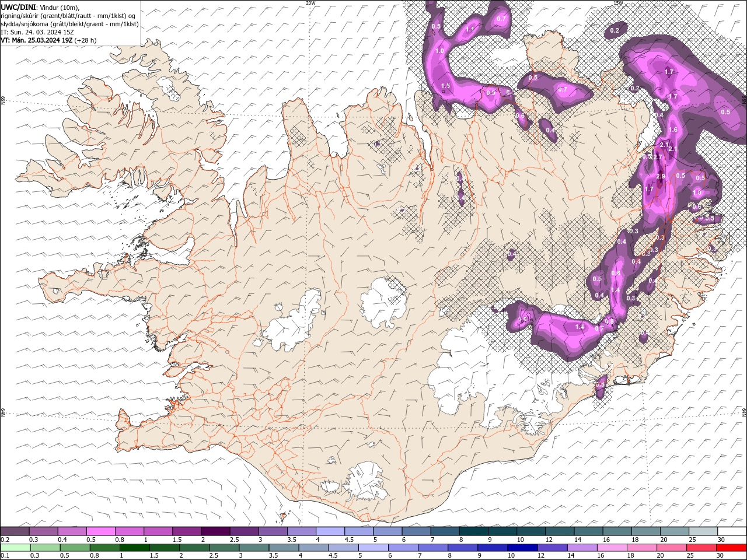Screen dimensions: 747x560
Task: Select the pale green swatch labeled 0.1
Action: [x=15, y=548]
